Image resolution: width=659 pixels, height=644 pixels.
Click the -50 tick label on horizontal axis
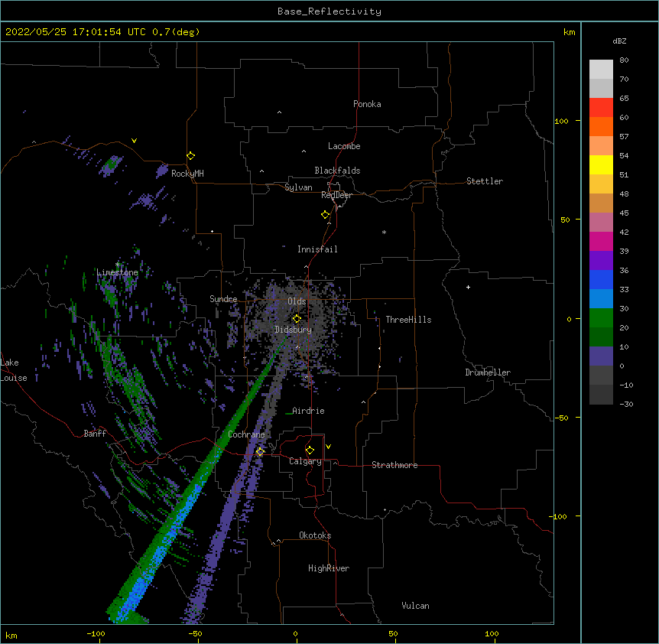click(195, 633)
